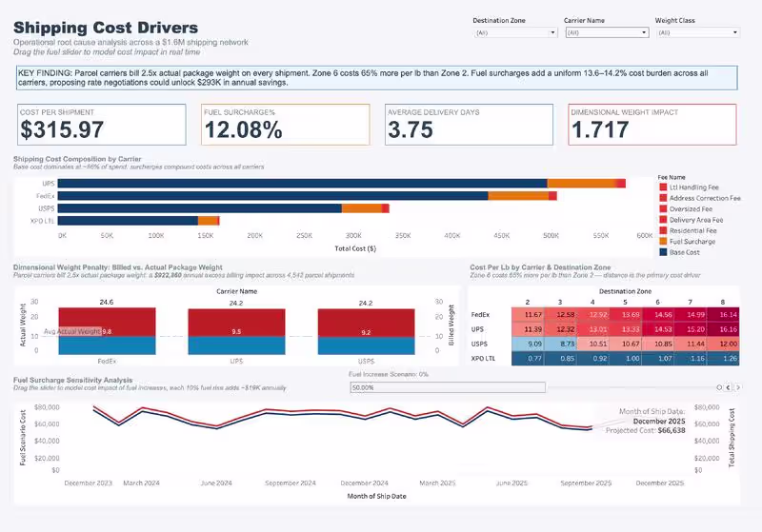Click the 24.6 label above FedEx bar
This screenshot has width=762, height=532.
coord(107,302)
